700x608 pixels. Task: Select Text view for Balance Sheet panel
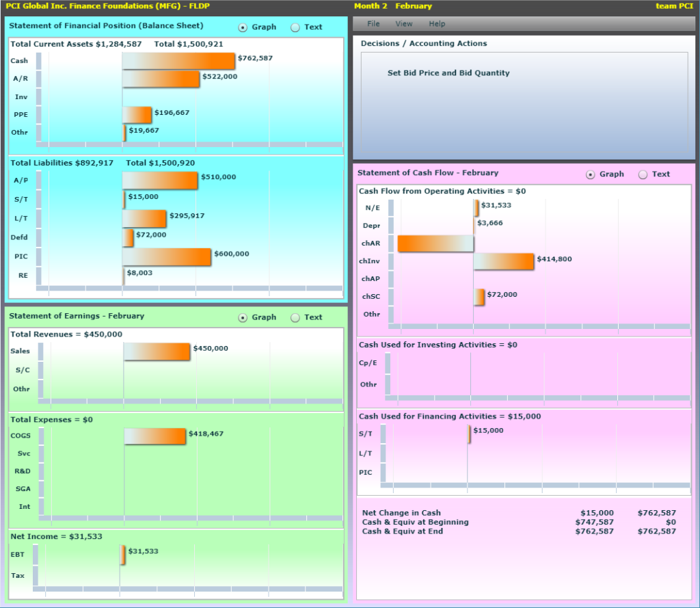(295, 27)
